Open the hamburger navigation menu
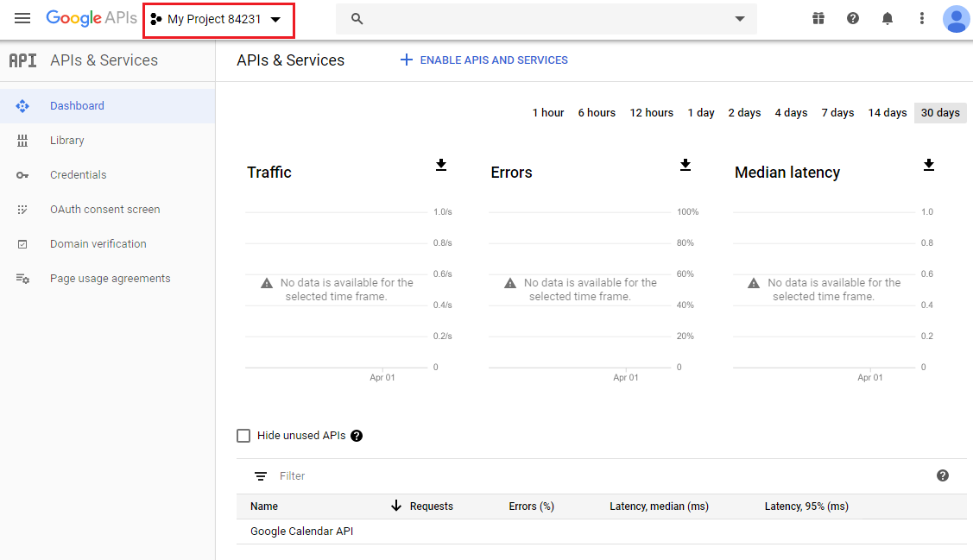973x560 pixels. (x=22, y=19)
